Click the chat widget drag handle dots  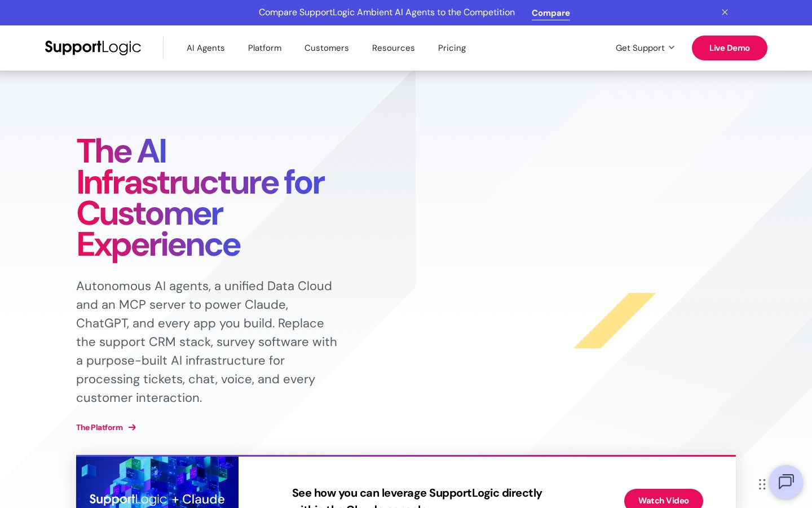pyautogui.click(x=762, y=484)
